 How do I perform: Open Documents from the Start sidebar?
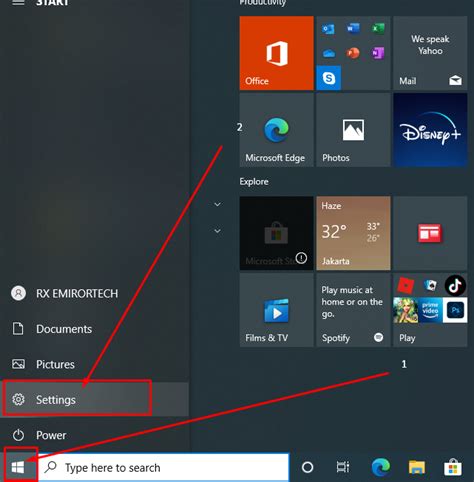(95, 329)
